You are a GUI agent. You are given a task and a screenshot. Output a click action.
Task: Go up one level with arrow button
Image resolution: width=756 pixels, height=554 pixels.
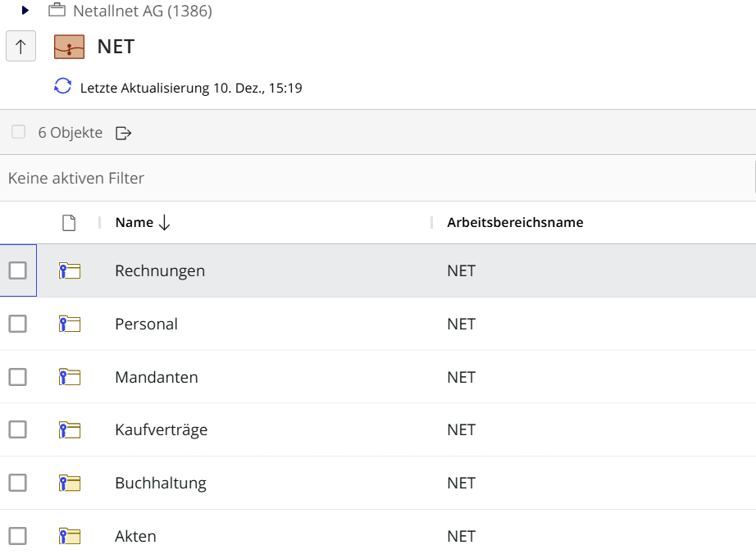pyautogui.click(x=20, y=47)
